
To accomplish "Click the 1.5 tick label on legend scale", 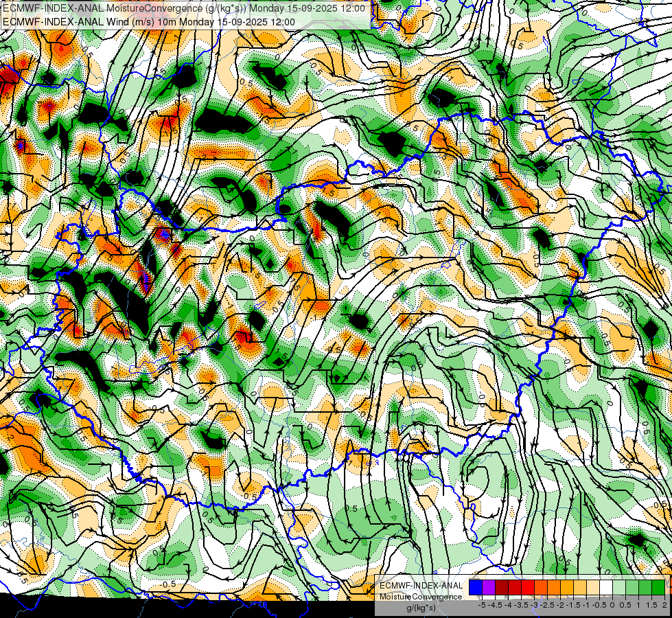I will point(651,605).
